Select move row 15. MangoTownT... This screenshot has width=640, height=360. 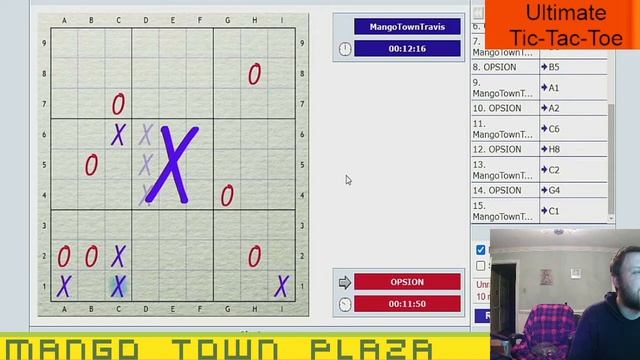pos(539,211)
